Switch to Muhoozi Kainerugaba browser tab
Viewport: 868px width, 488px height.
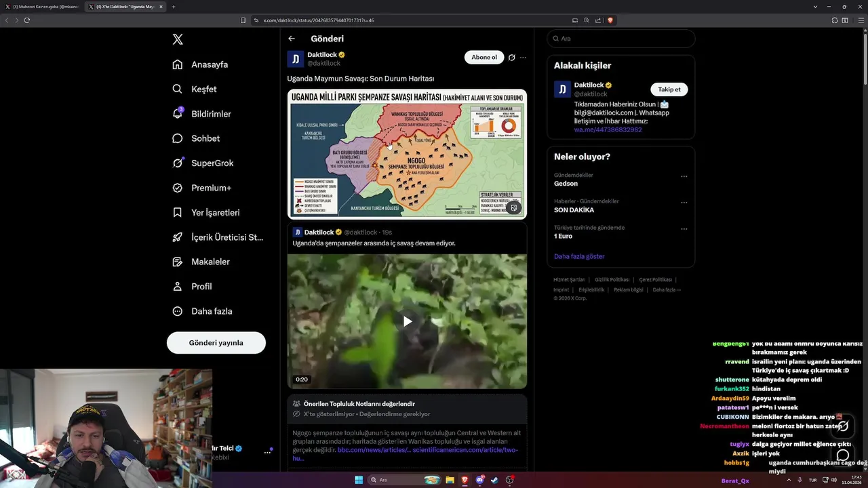pos(42,7)
